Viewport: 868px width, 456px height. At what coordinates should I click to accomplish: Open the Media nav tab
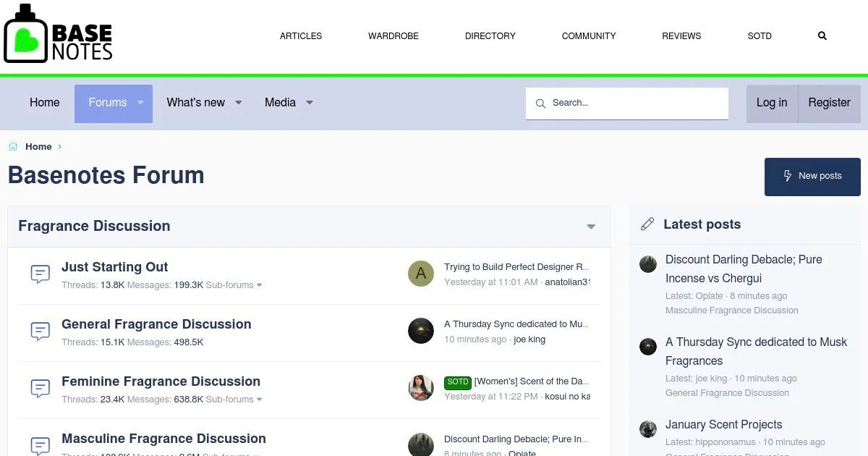click(x=280, y=103)
